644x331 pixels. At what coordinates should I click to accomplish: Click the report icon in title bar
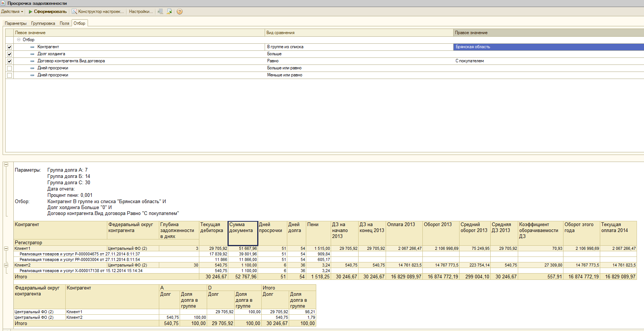tap(3, 3)
